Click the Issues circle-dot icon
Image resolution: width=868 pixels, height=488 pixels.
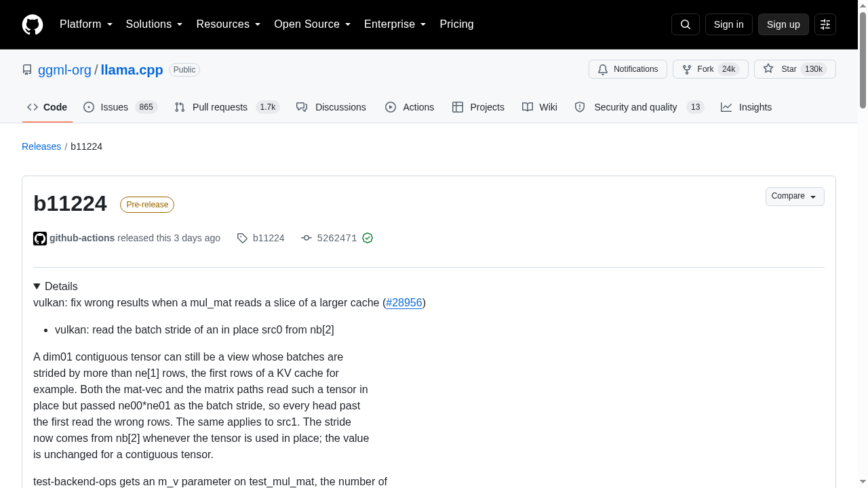[89, 107]
